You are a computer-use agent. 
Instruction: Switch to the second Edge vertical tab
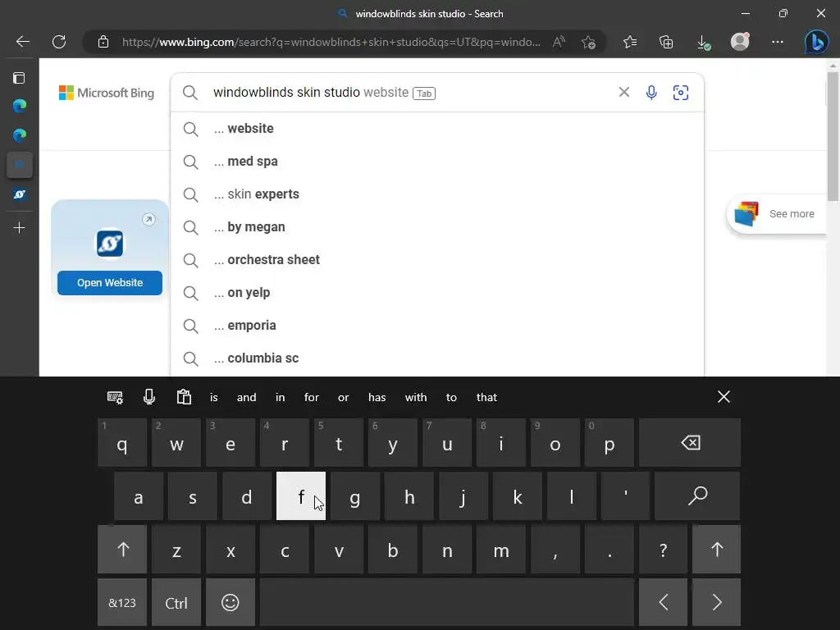pyautogui.click(x=20, y=135)
